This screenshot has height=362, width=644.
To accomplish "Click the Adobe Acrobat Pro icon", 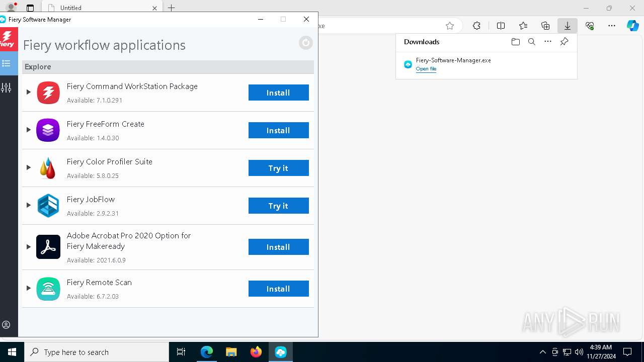I will (48, 247).
